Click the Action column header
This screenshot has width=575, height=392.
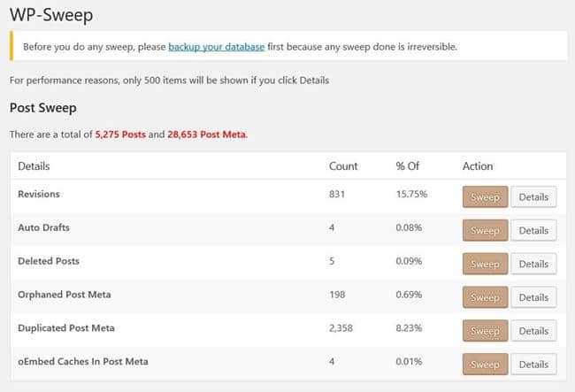point(478,166)
